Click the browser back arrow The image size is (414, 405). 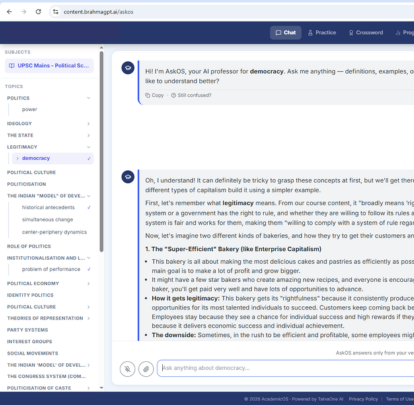point(9,12)
